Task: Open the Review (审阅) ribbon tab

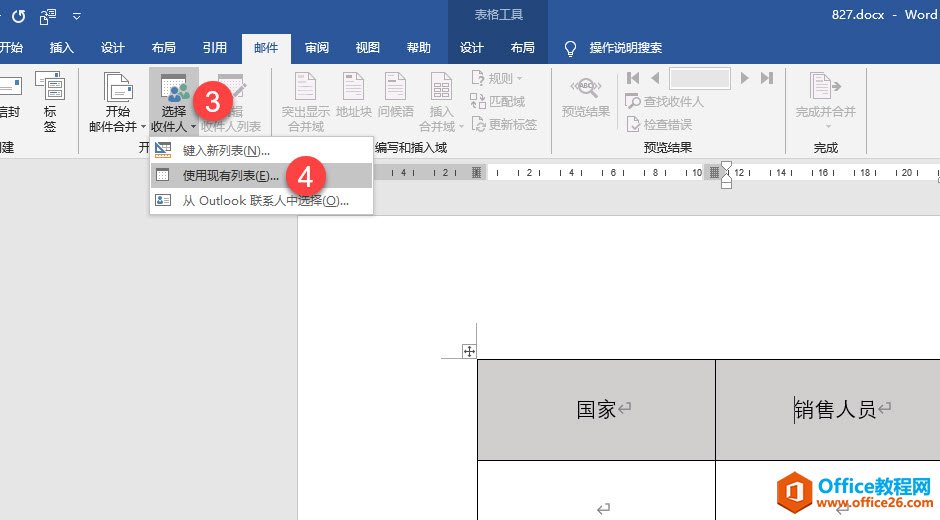Action: [x=317, y=48]
